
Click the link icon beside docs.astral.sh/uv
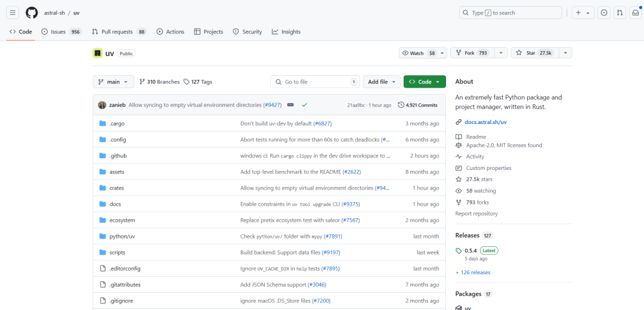459,122
